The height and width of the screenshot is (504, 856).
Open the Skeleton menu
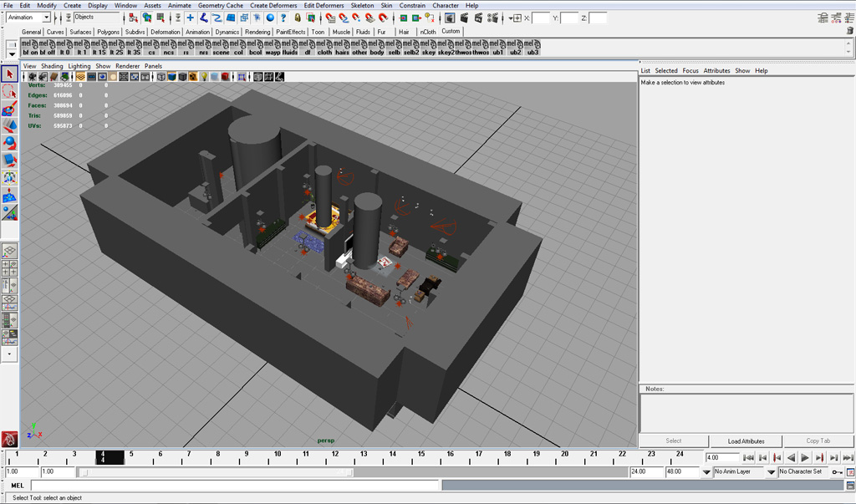point(362,6)
